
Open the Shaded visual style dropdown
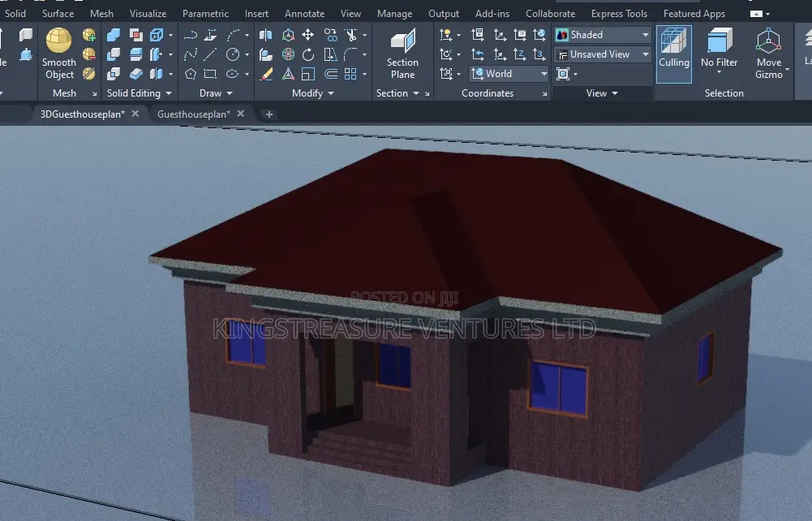click(603, 35)
